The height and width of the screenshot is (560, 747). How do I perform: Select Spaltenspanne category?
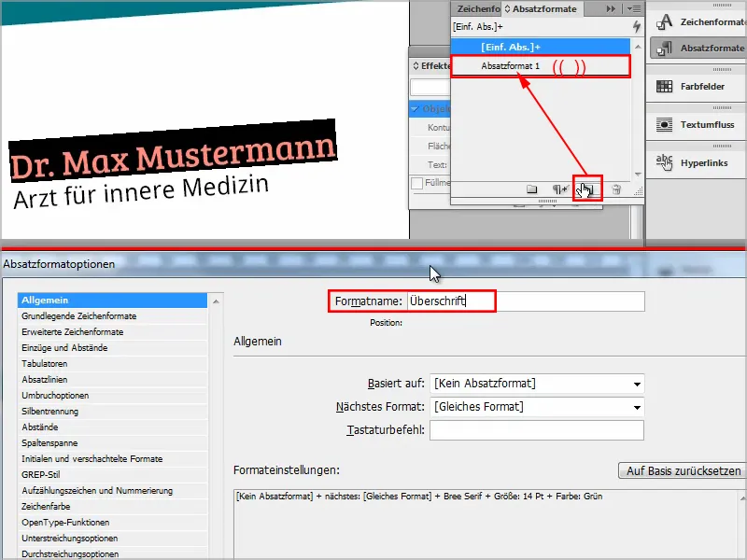tap(112, 442)
